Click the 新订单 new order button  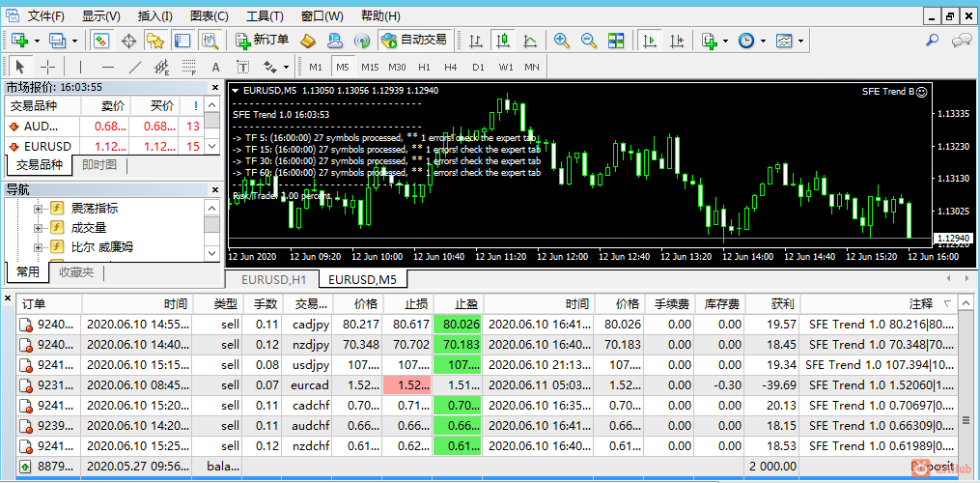262,41
